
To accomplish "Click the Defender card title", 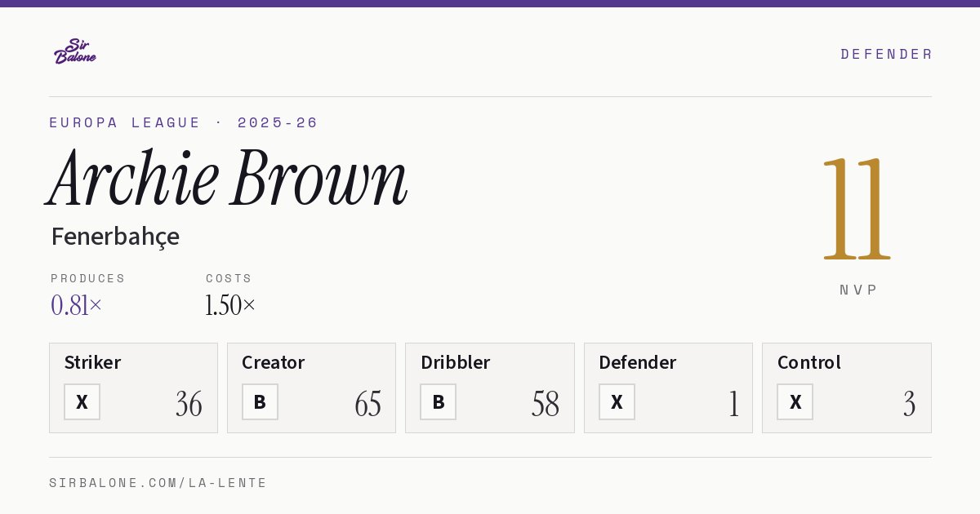I will tap(638, 362).
